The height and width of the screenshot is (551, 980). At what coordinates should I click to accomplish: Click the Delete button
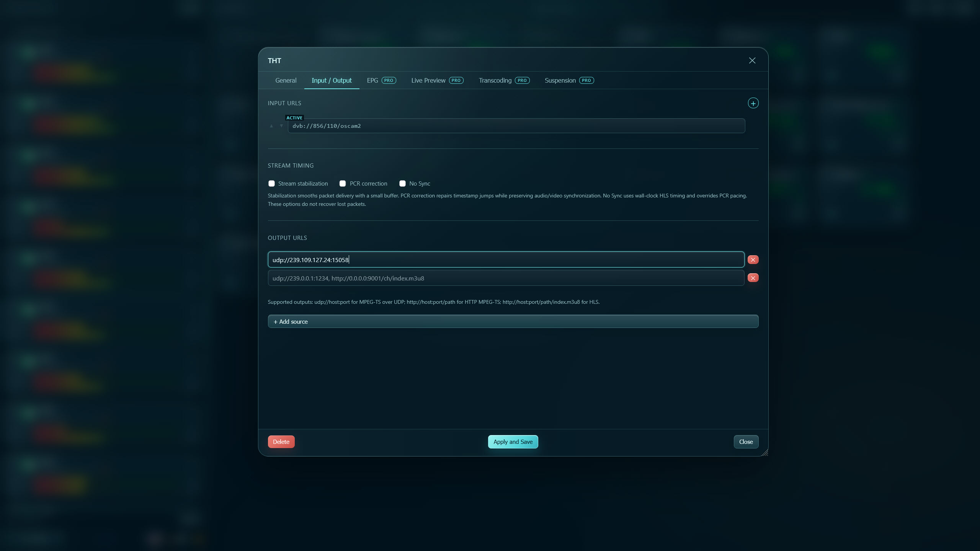pyautogui.click(x=281, y=442)
